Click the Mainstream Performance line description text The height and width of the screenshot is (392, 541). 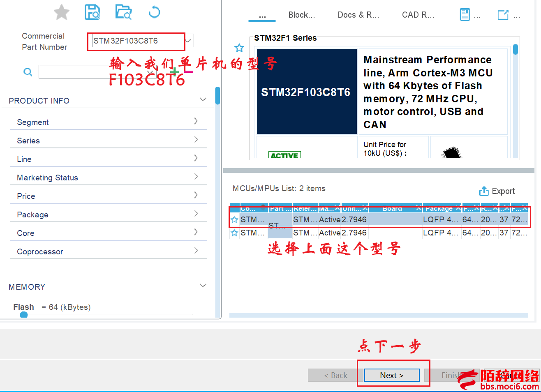coord(428,92)
